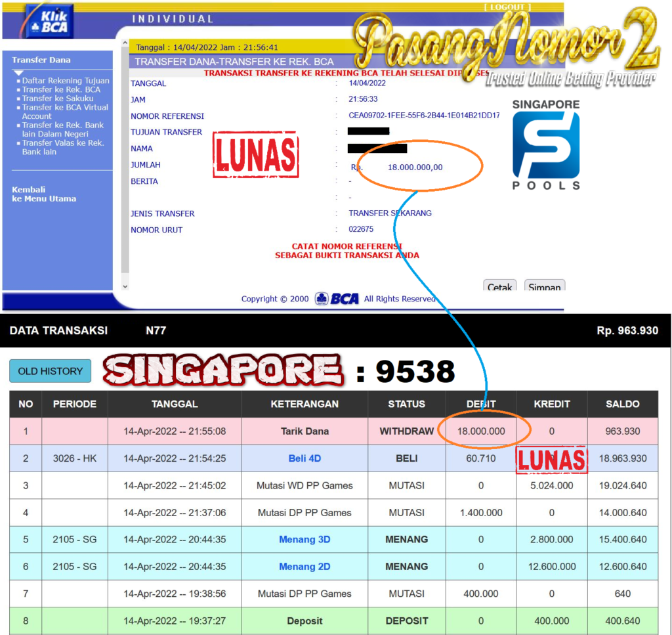Click the 1.400.000 debit cell
This screenshot has width=672, height=635.
(481, 512)
